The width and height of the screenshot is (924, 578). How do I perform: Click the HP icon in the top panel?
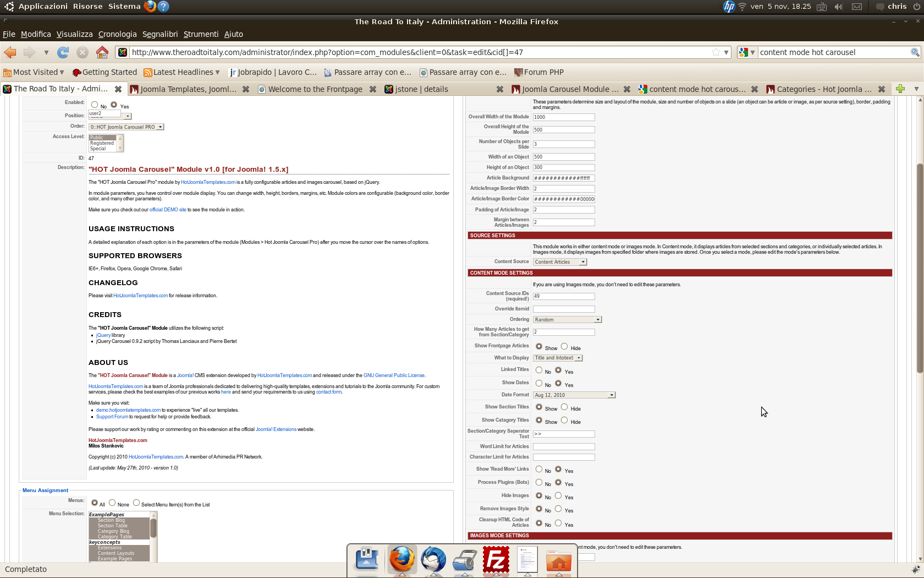pyautogui.click(x=729, y=7)
